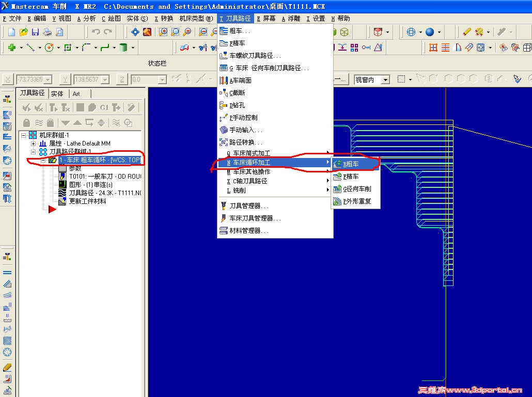
Task: Open the X coordinate value dropdown
Action: click(x=48, y=80)
